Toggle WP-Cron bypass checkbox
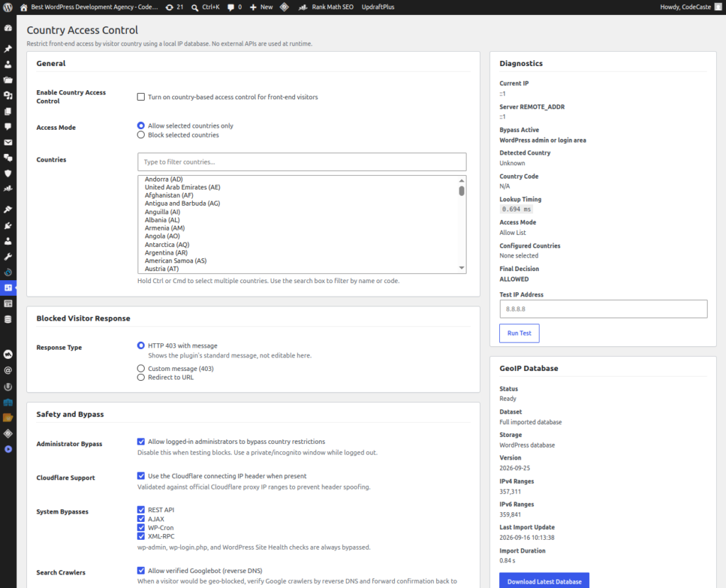The width and height of the screenshot is (726, 588). (141, 527)
